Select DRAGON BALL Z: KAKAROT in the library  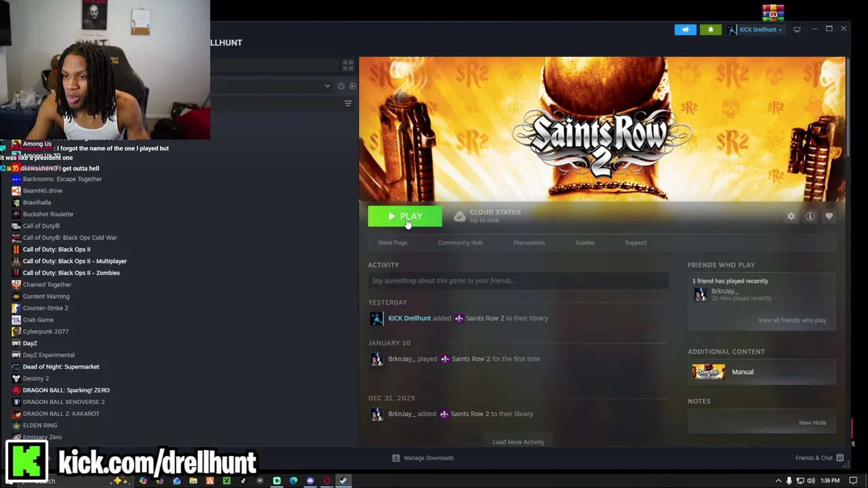click(x=61, y=413)
